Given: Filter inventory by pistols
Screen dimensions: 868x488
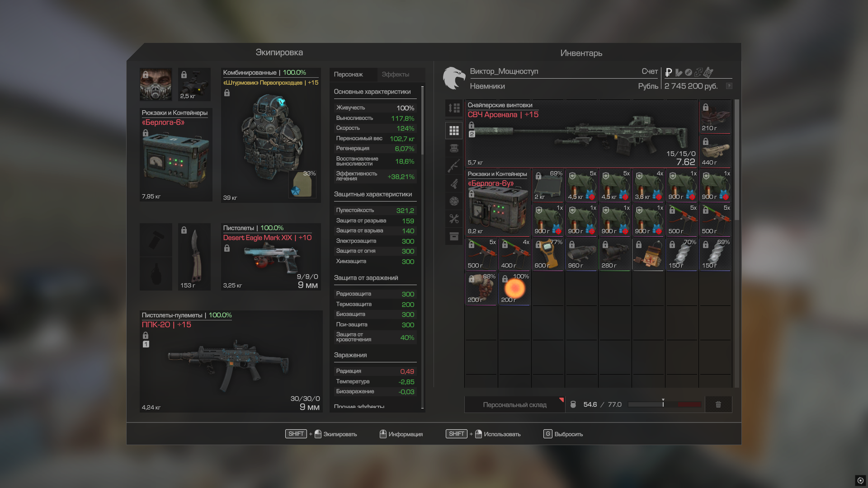Looking at the screenshot, I should click(x=454, y=183).
